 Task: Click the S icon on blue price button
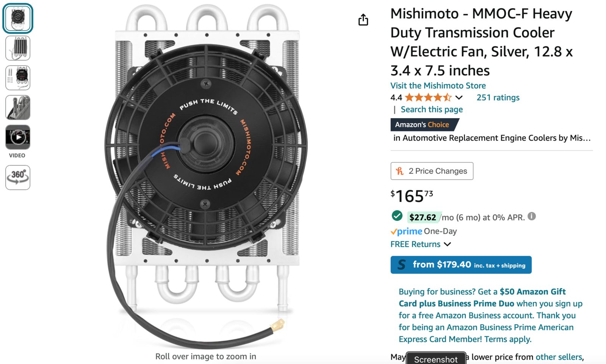pos(402,265)
